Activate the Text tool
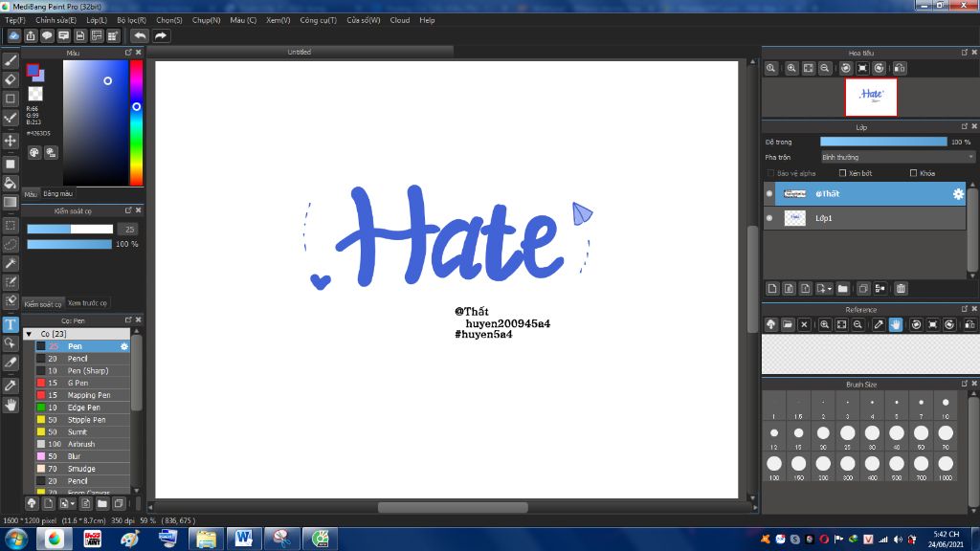Screen dimensions: 980x551 [x=11, y=324]
